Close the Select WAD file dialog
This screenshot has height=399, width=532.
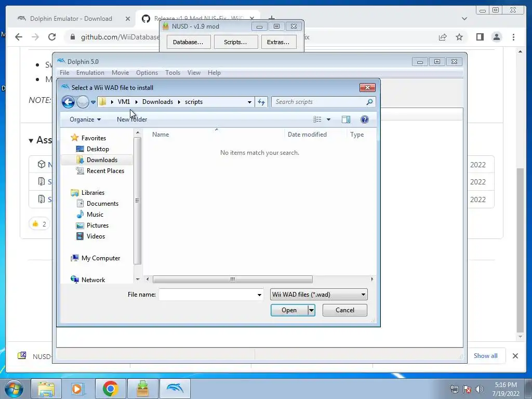367,87
